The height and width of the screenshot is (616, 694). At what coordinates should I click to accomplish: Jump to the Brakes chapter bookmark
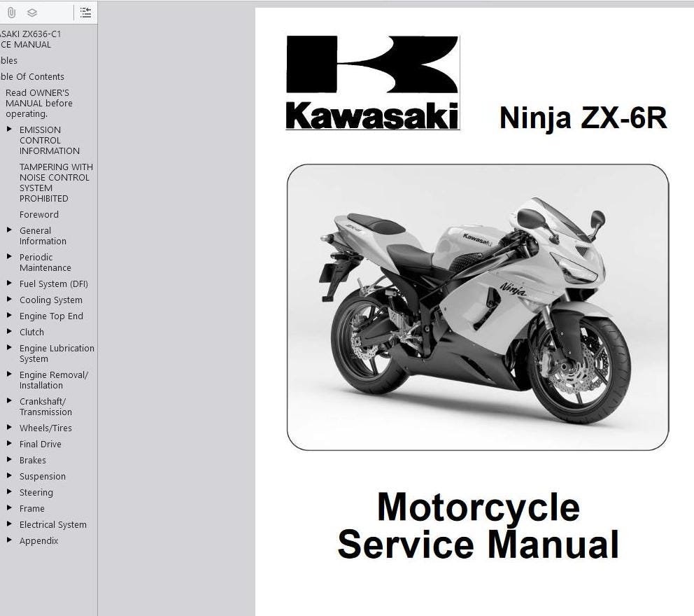[33, 460]
